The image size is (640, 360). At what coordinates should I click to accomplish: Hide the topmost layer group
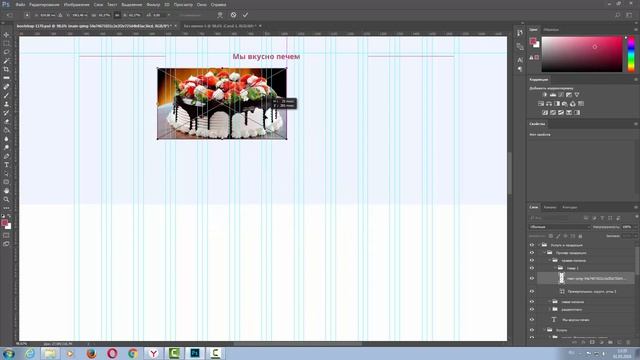(532, 245)
